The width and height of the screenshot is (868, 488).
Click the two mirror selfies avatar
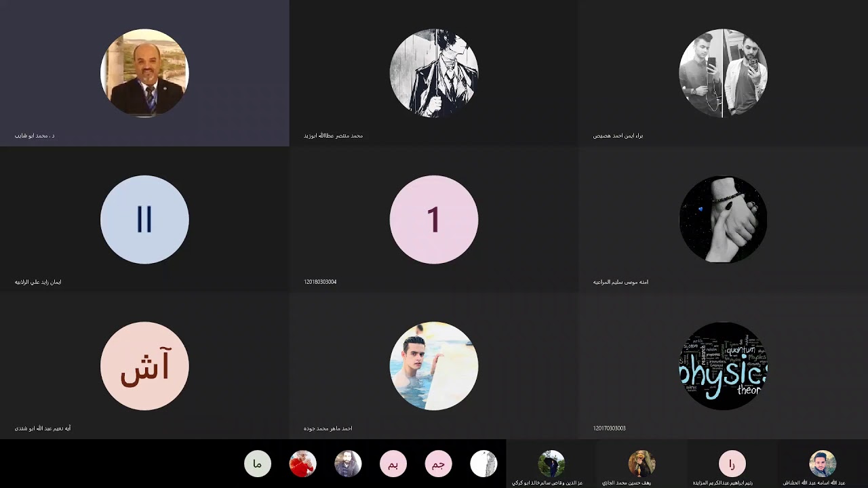pyautogui.click(x=723, y=73)
